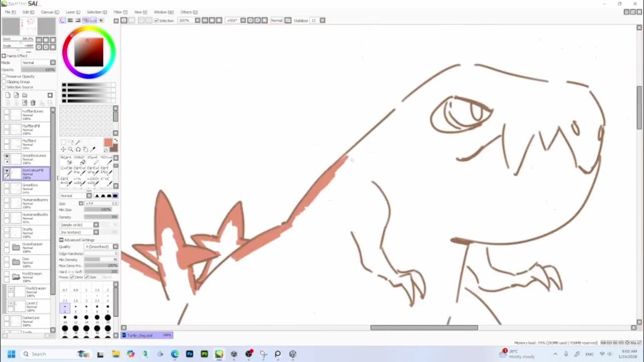Open the Edit menu

coord(28,12)
